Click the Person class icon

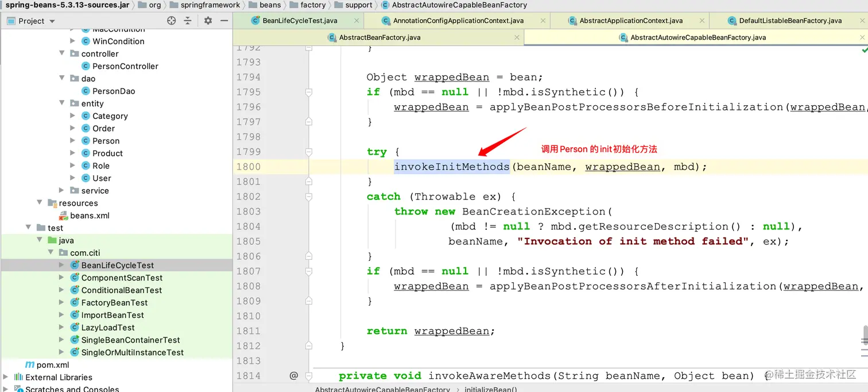(86, 141)
